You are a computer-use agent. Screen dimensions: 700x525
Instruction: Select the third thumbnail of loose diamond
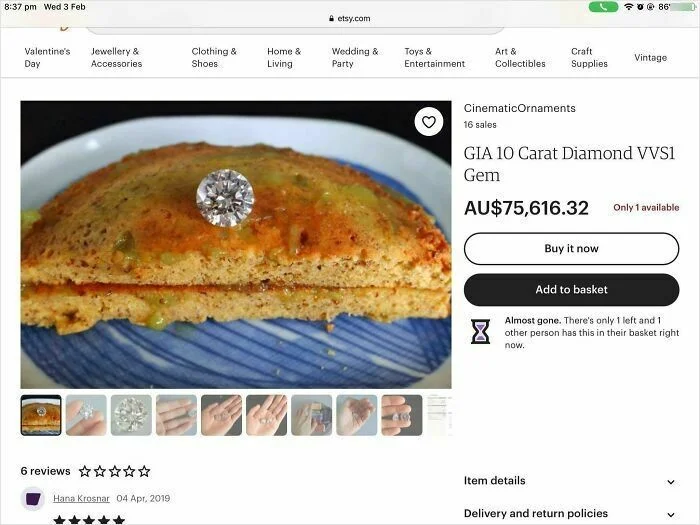(x=131, y=415)
